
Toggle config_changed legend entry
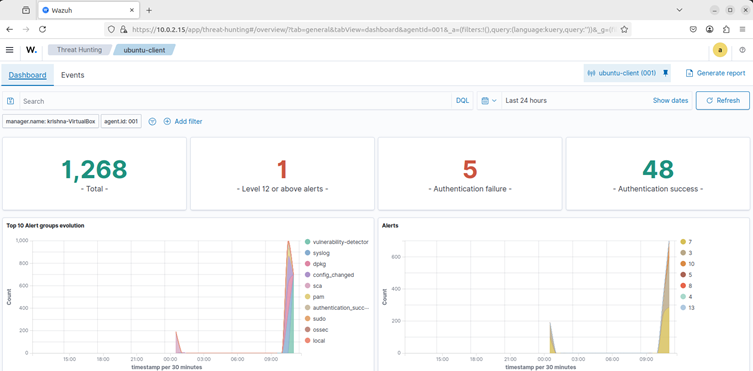(x=329, y=275)
